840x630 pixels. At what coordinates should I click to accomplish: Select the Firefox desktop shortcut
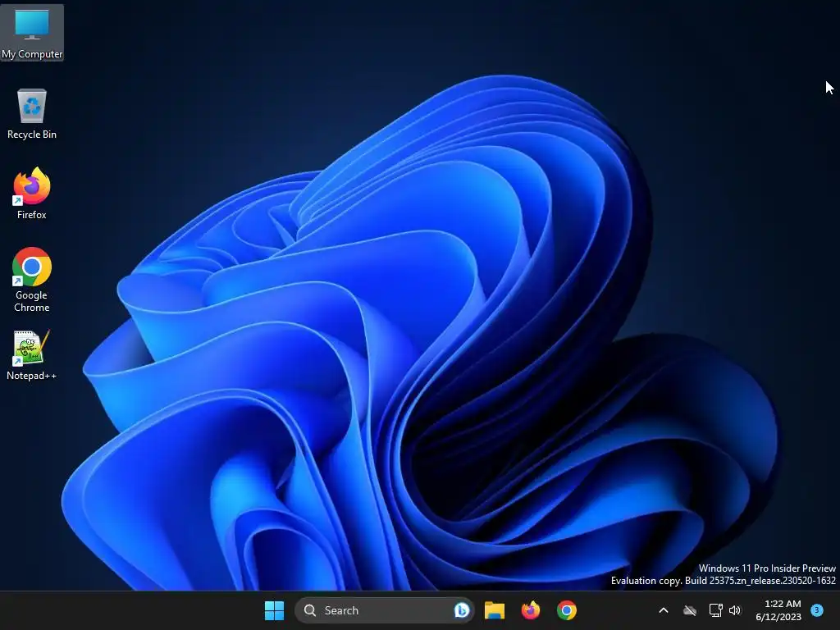point(32,194)
